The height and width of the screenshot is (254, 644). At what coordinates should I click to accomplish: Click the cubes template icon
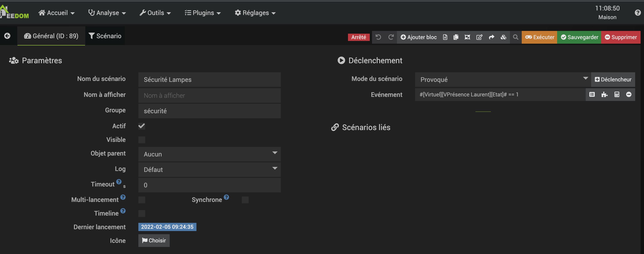(503, 37)
